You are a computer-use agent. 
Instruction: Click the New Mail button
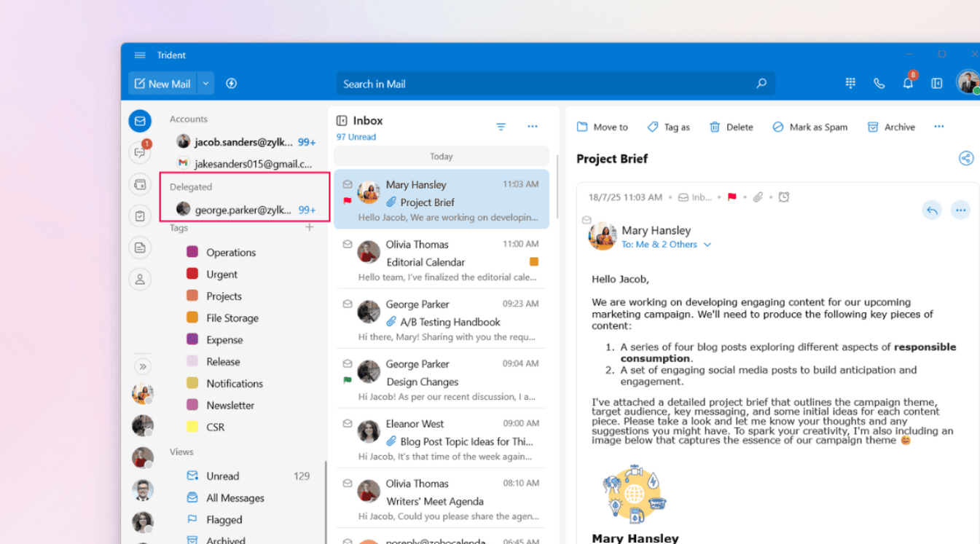[x=162, y=84]
